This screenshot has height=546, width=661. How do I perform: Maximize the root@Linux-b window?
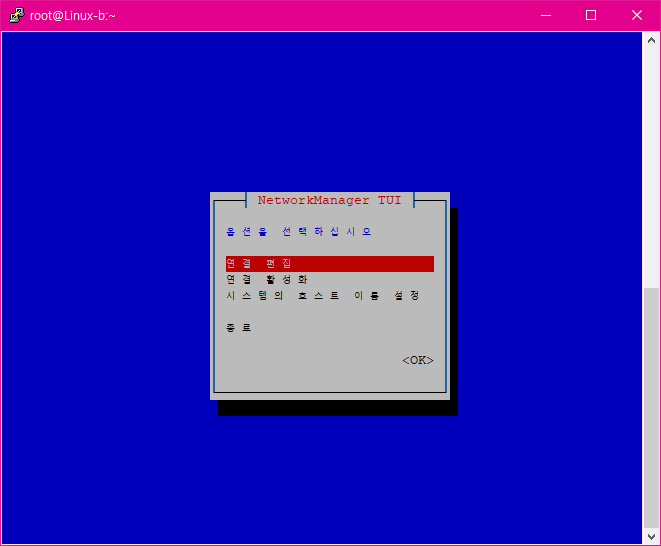coord(591,16)
